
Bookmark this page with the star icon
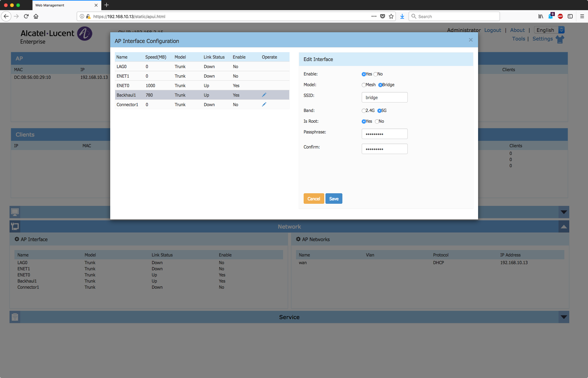(391, 17)
